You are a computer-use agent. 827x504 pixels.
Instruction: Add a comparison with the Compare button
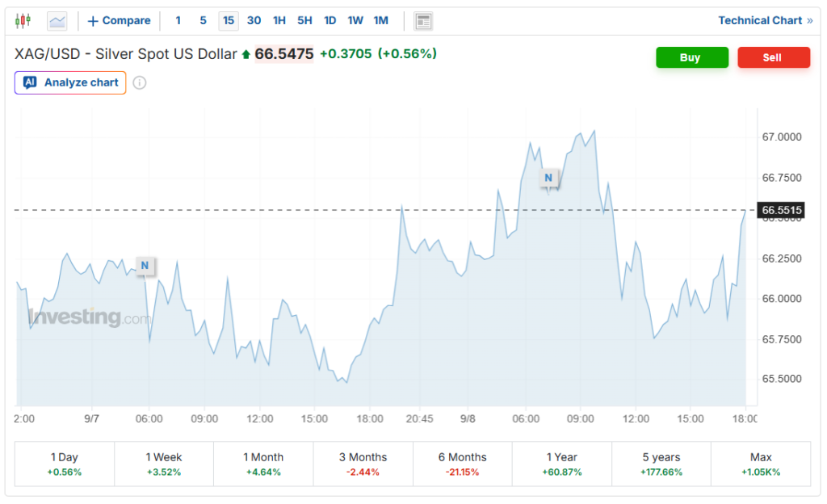[120, 20]
